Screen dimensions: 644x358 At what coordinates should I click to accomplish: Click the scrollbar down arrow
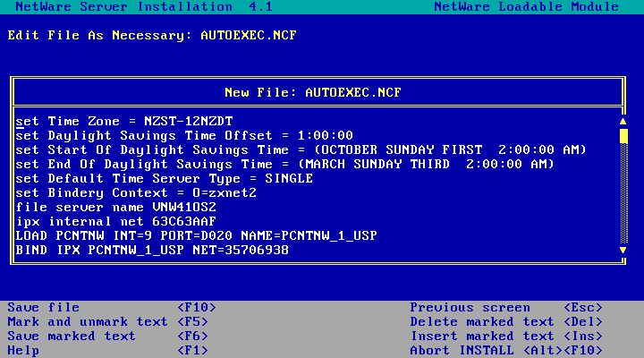pos(623,250)
